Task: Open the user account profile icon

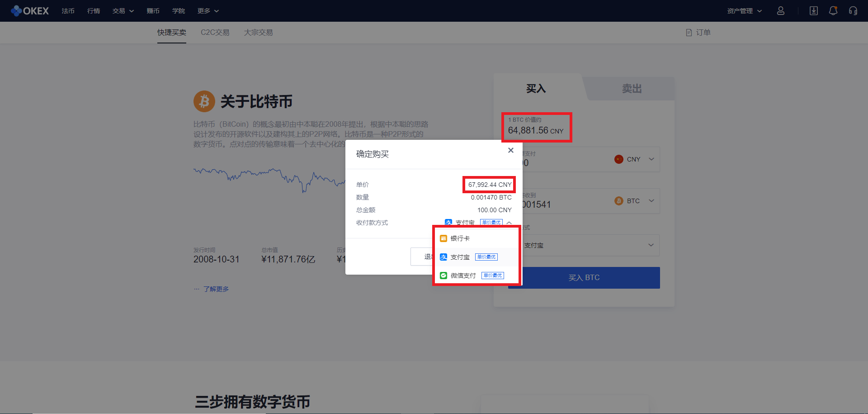Action: pos(780,11)
